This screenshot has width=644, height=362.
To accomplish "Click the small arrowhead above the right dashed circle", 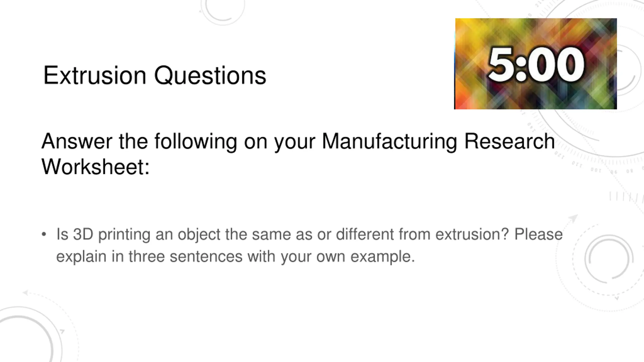I will click(573, 218).
